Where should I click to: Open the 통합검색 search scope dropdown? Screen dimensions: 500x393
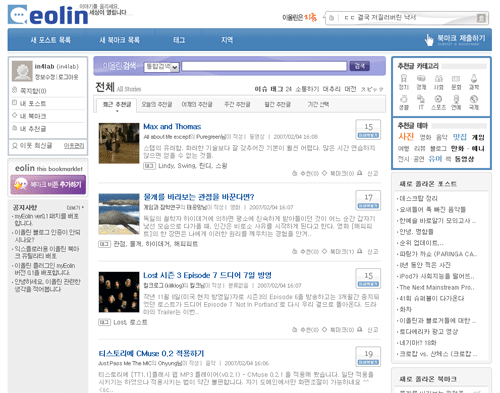[162, 67]
